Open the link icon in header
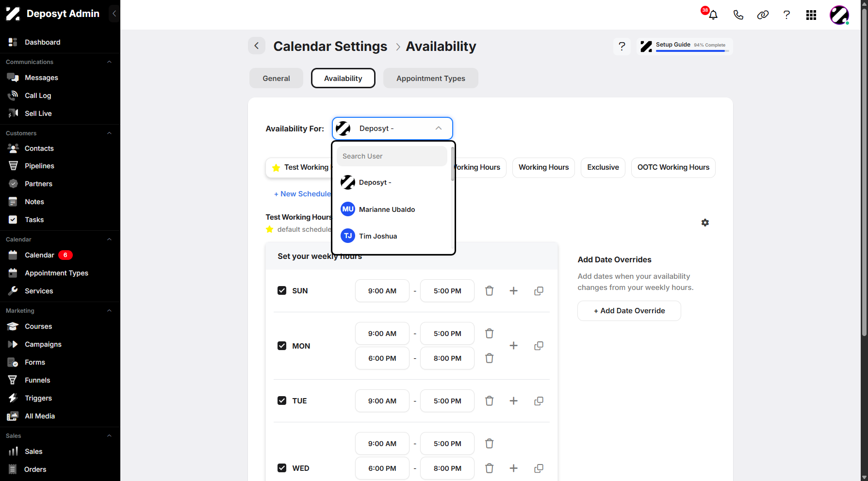868x481 pixels. [763, 15]
